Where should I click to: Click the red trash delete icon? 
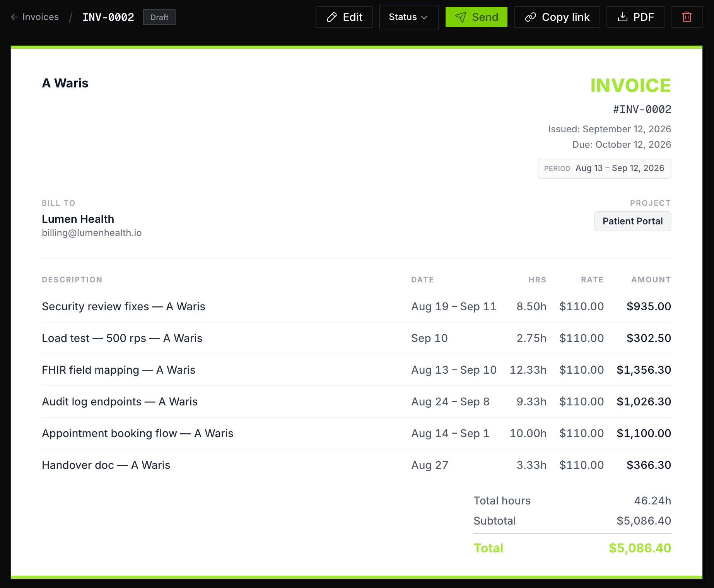pos(687,17)
